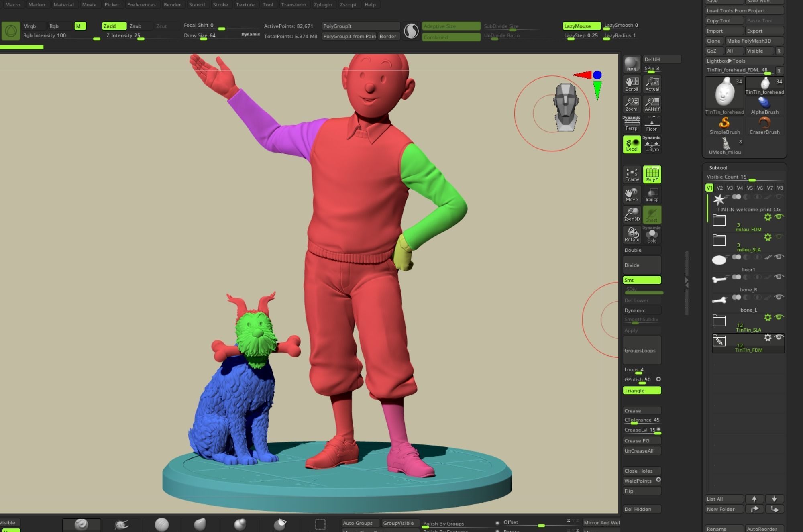Activate the Solo mode icon
This screenshot has width=803, height=532.
coord(652,234)
